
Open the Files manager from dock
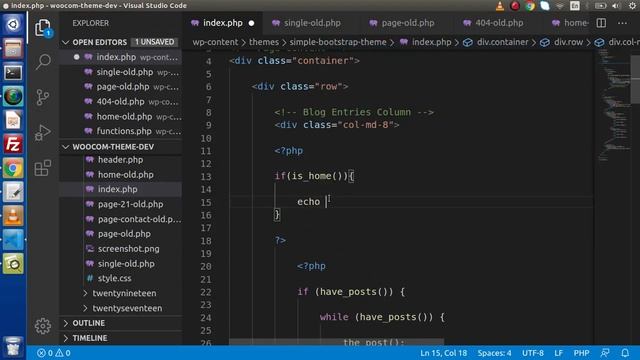[13, 49]
